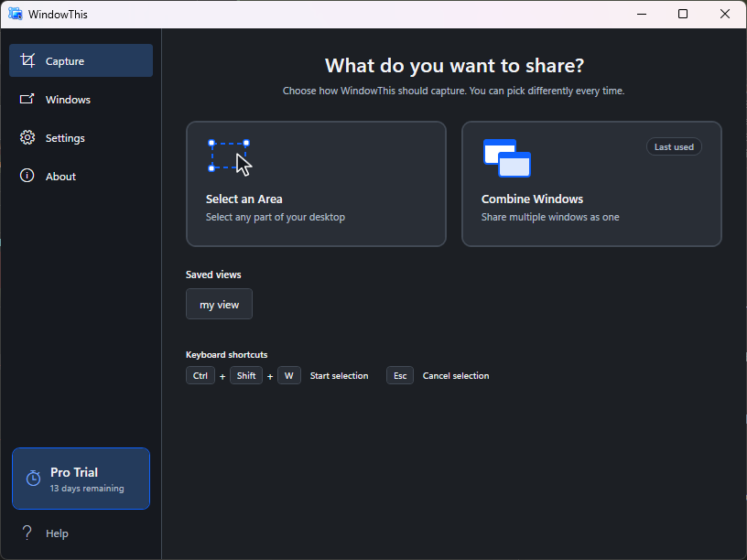Click the Ctrl key shortcut chip

point(200,375)
